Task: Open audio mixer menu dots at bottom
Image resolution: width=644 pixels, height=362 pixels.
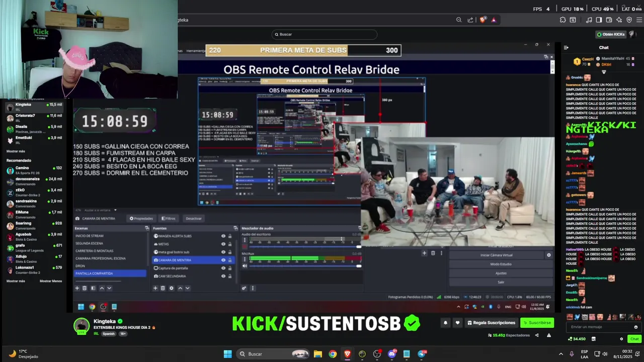Action: click(253, 288)
